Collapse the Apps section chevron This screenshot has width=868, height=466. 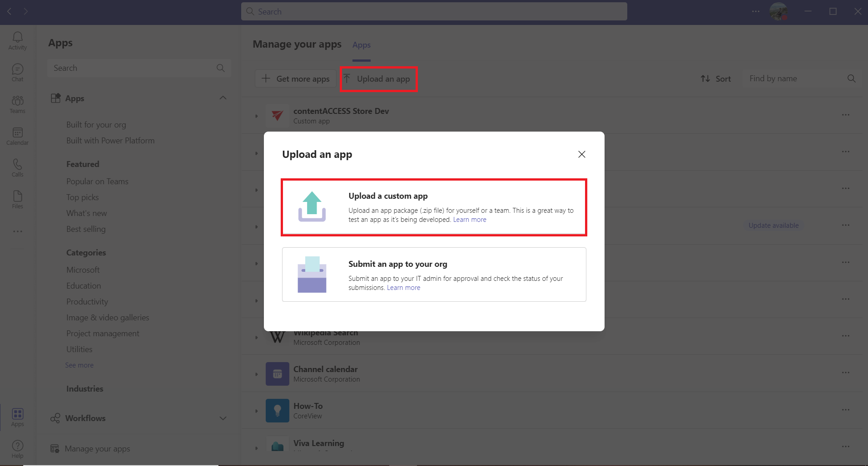click(223, 98)
